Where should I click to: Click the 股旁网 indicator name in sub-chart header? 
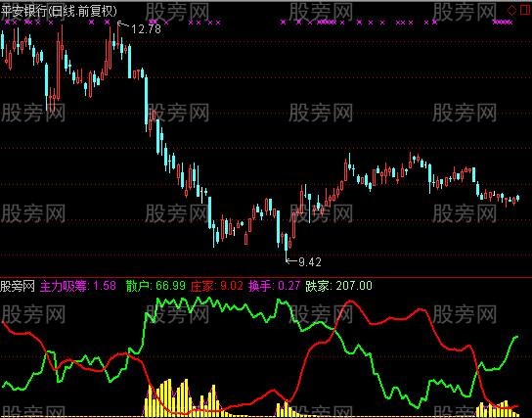(18, 286)
